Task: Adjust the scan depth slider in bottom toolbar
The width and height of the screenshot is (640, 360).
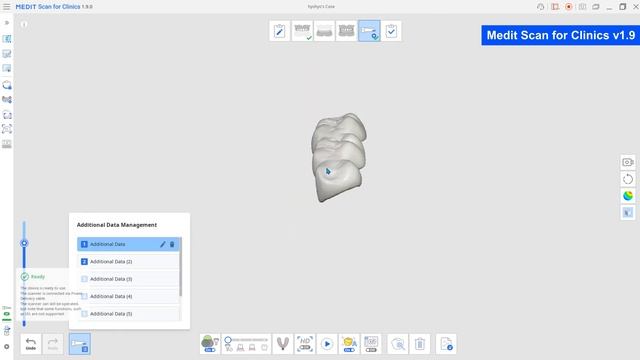Action: [246, 340]
